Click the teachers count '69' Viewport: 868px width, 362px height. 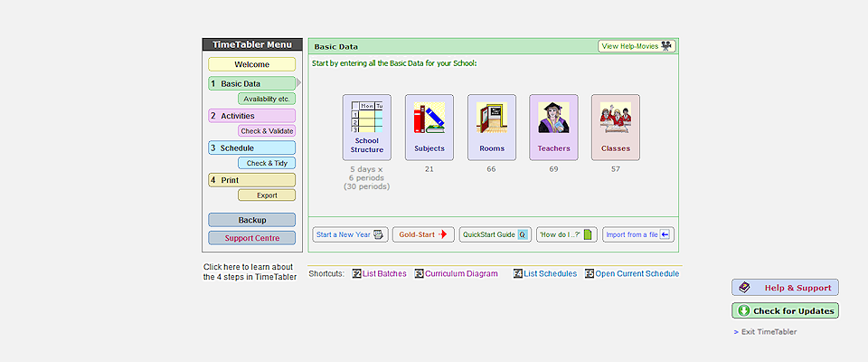pos(553,169)
